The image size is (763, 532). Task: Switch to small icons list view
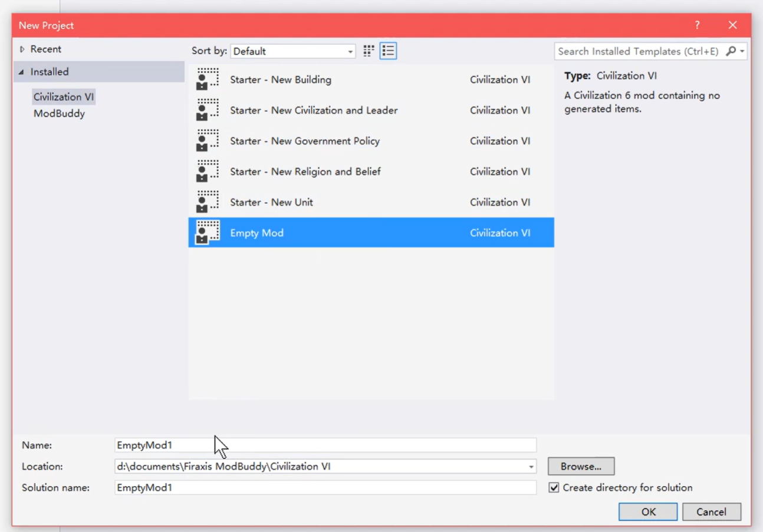388,51
